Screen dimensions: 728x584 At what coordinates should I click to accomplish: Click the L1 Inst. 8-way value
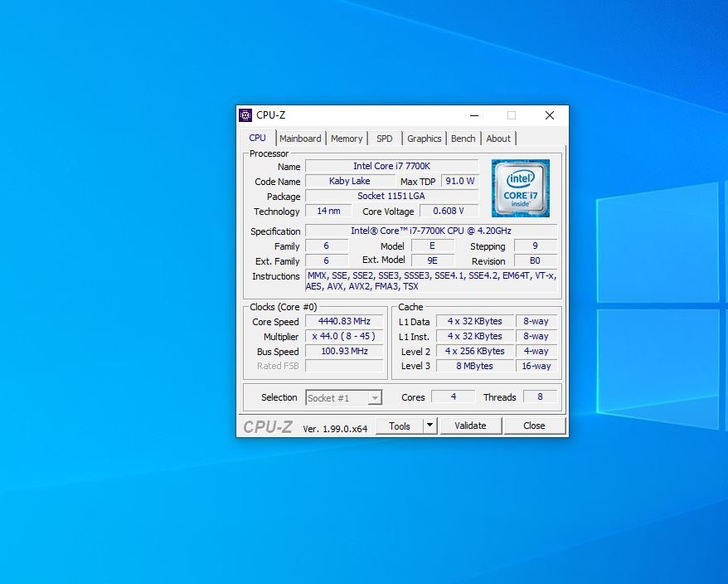pos(536,336)
